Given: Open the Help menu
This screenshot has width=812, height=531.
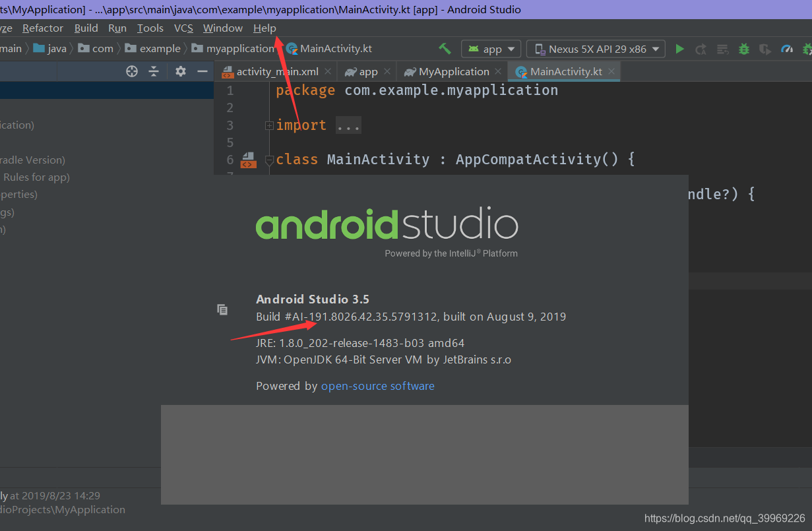Looking at the screenshot, I should 265,28.
